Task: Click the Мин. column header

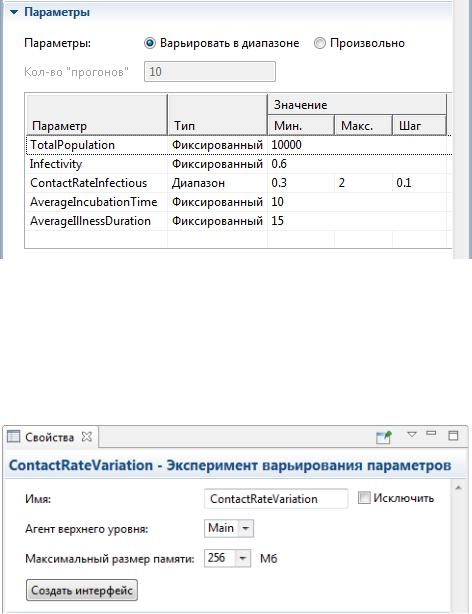Action: (300, 126)
